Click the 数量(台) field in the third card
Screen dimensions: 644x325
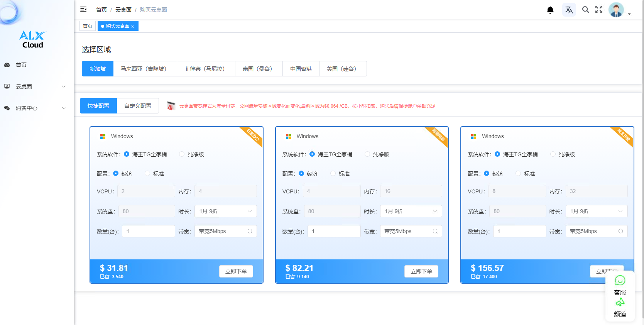519,231
